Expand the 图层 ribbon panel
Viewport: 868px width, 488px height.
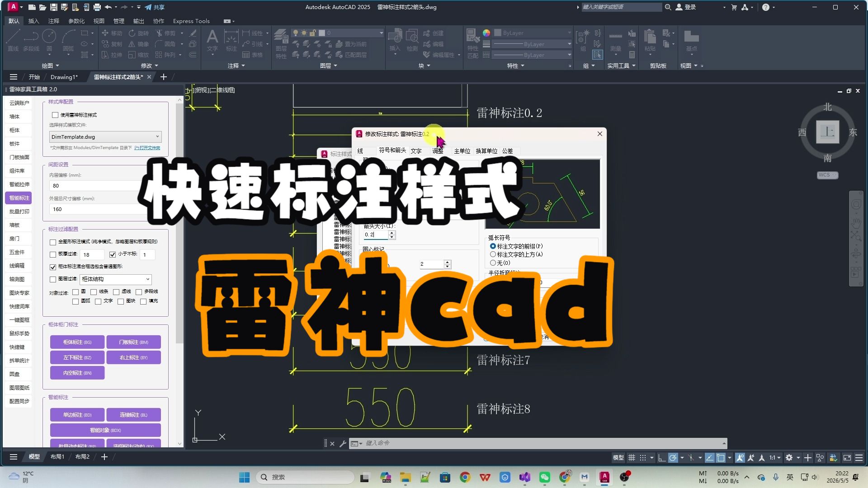point(328,66)
